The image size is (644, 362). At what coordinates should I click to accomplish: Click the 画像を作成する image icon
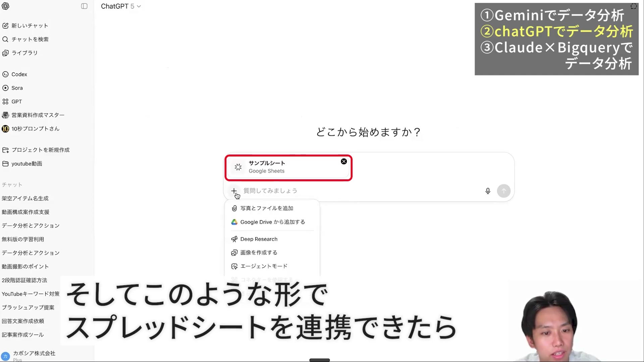point(234,253)
